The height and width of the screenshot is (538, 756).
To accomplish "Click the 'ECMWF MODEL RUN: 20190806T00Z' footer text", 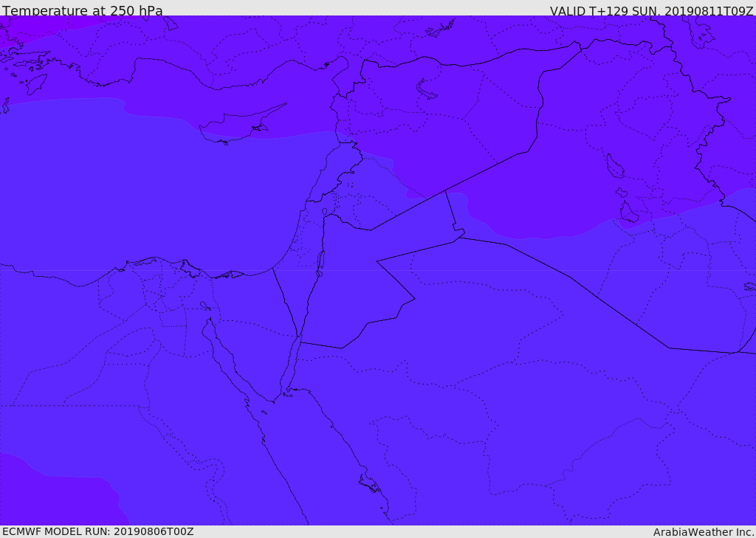I will pyautogui.click(x=98, y=531).
